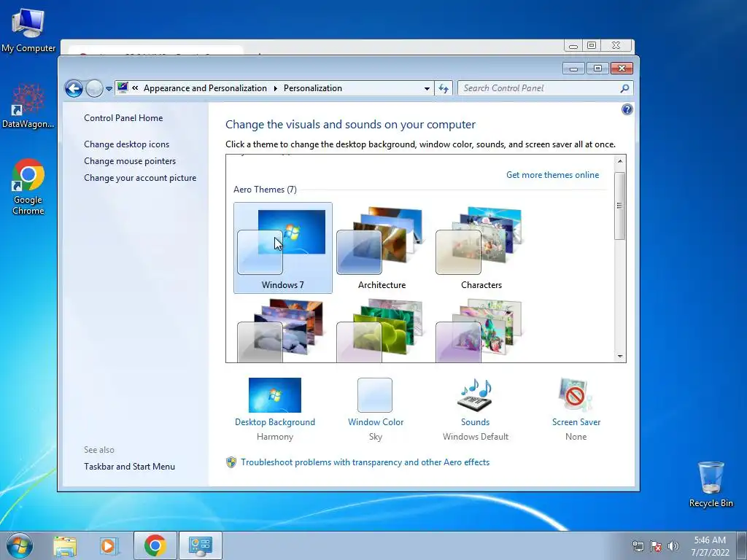Click the Personalization breadcrumb

coord(312,88)
